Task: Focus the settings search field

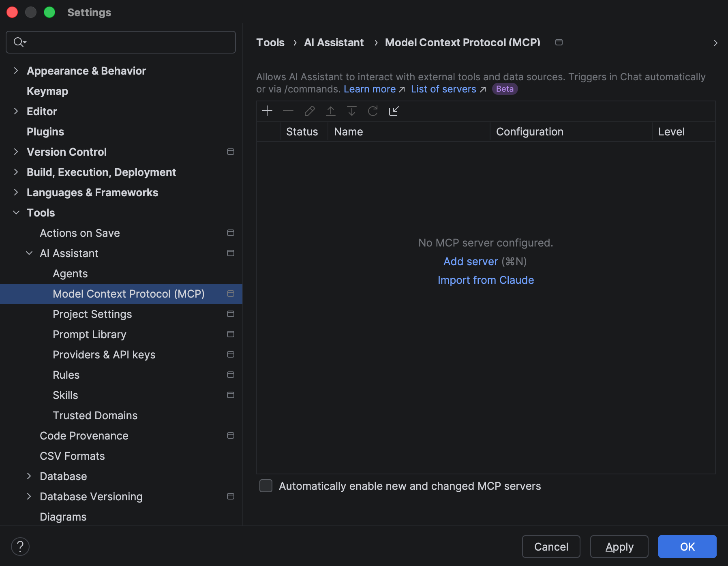Action: click(x=121, y=42)
